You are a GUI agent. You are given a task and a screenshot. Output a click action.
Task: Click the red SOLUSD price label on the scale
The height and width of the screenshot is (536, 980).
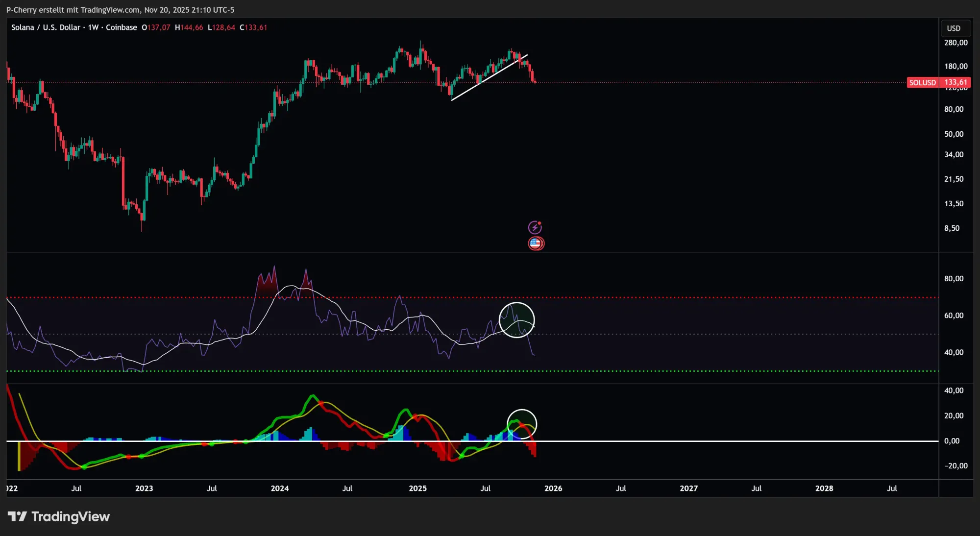point(938,82)
